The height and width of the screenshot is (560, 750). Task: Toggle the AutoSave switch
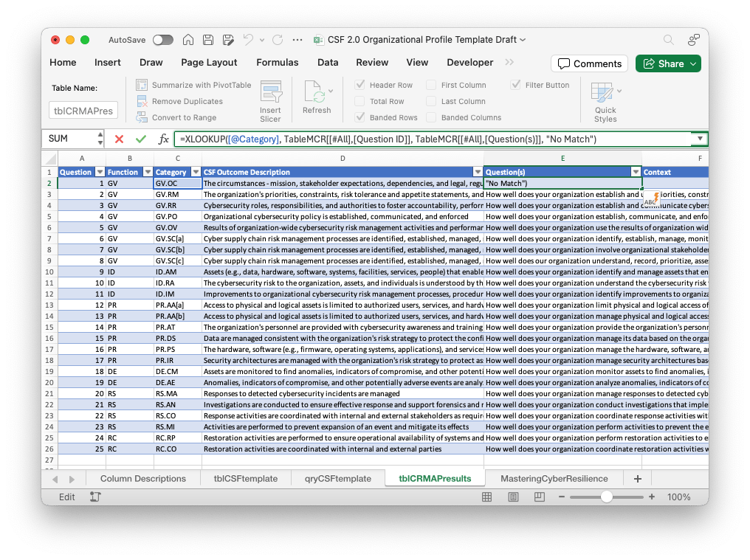click(x=163, y=40)
